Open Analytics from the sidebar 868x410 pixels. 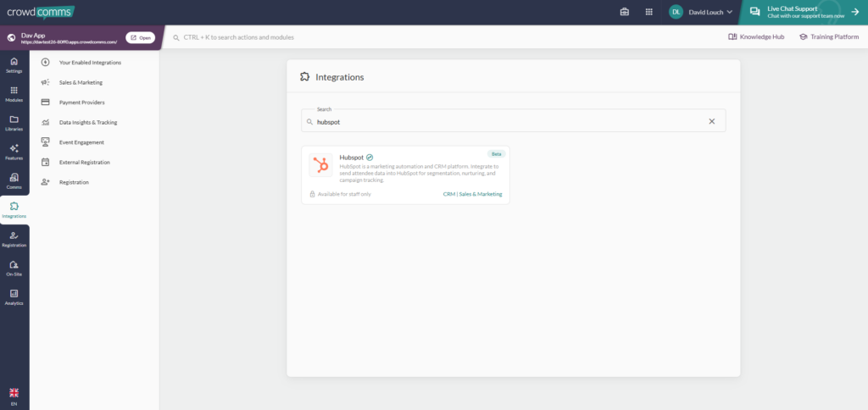[x=14, y=296]
